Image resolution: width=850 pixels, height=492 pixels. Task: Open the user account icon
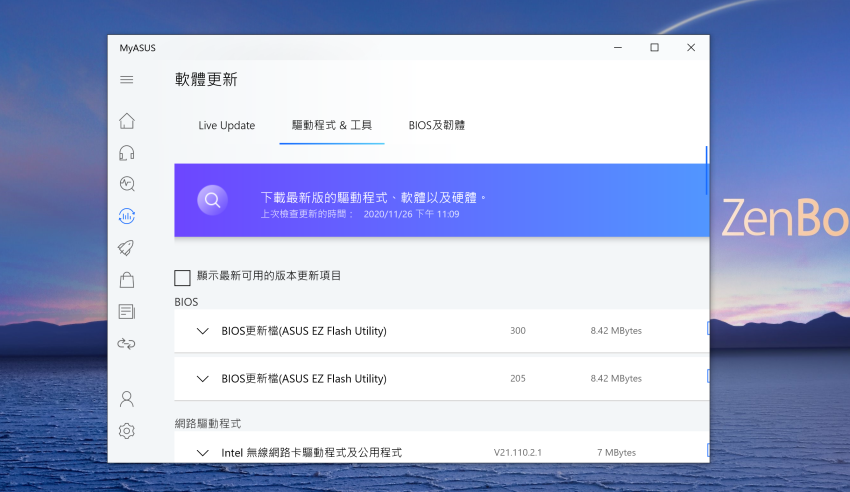pos(127,399)
